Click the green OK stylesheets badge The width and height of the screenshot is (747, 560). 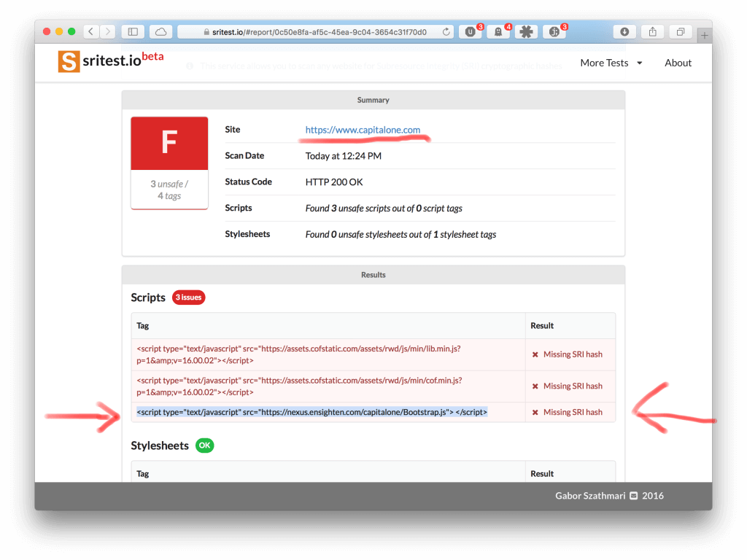tap(204, 446)
